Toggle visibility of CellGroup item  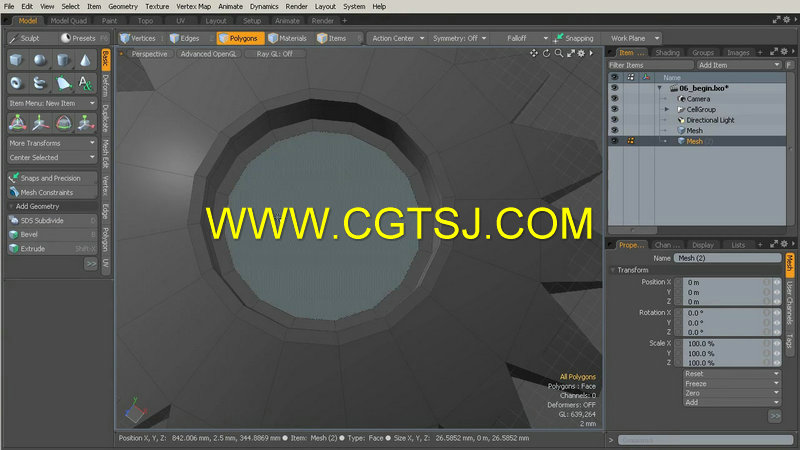(614, 109)
